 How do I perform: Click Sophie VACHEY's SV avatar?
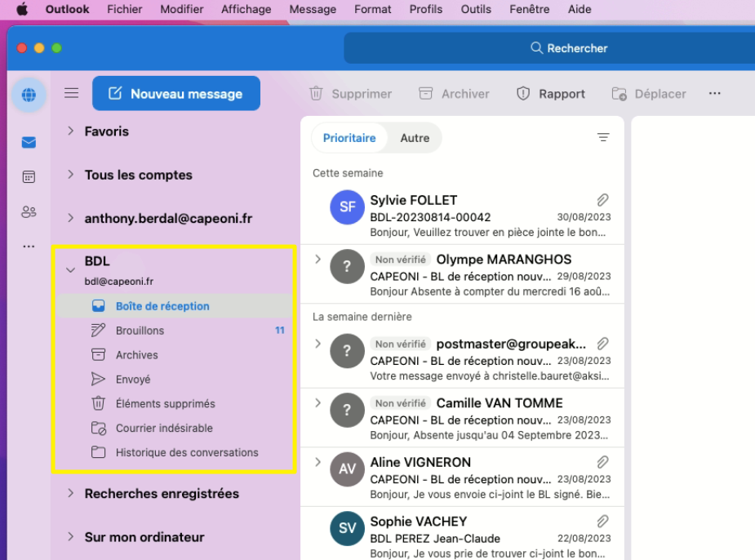pyautogui.click(x=347, y=528)
